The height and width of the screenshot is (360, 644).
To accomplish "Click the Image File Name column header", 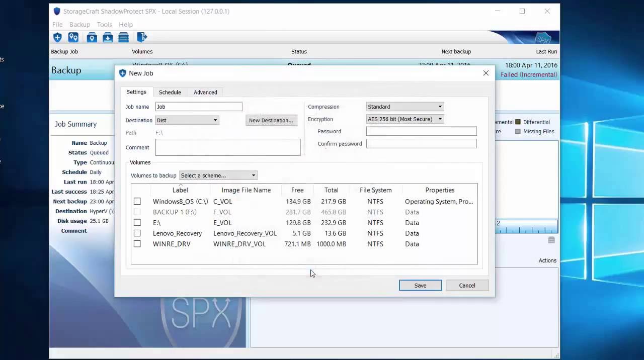I will point(246,190).
